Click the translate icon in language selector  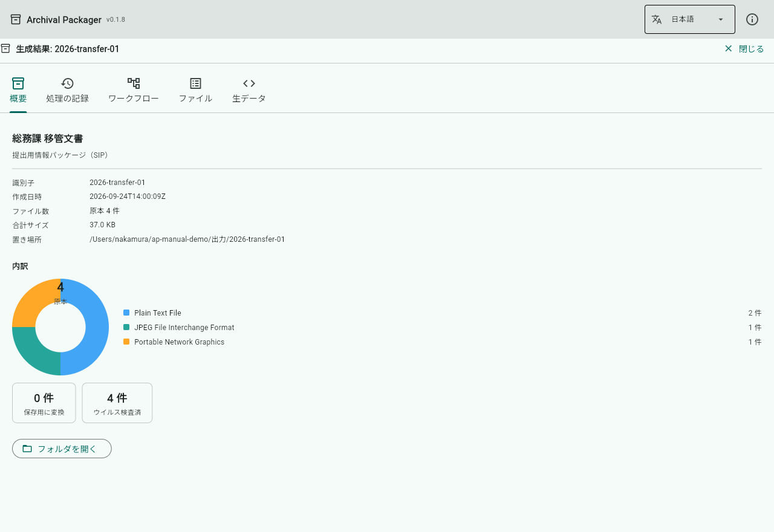pos(657,19)
